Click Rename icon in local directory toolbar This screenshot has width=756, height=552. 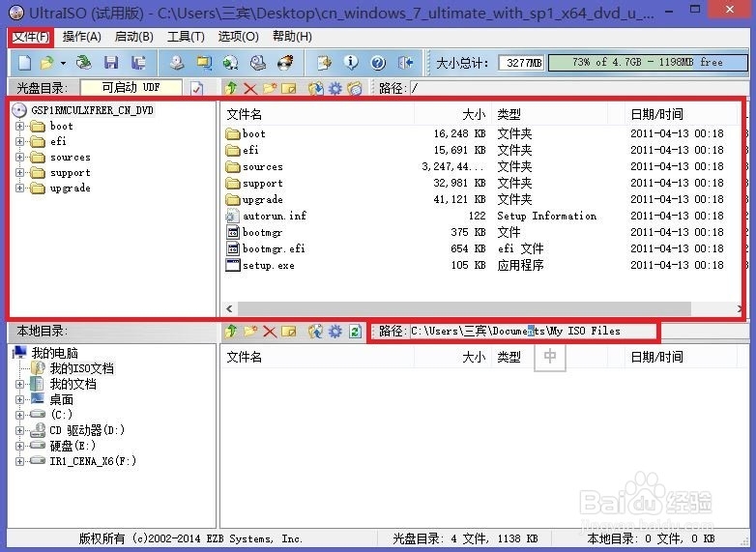[x=289, y=332]
